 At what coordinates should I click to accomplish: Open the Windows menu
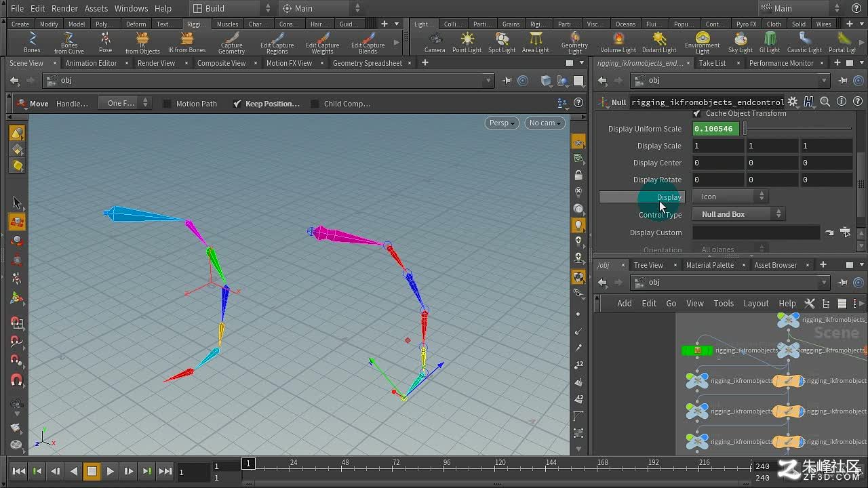(x=131, y=8)
